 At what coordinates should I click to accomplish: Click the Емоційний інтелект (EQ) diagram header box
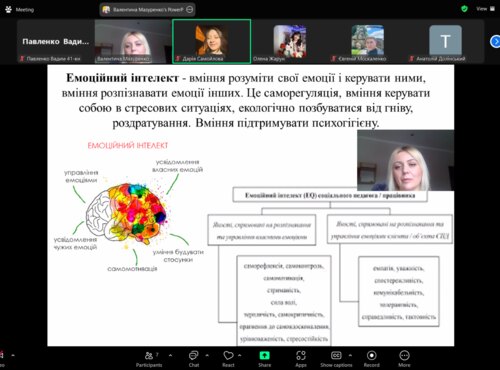click(330, 195)
